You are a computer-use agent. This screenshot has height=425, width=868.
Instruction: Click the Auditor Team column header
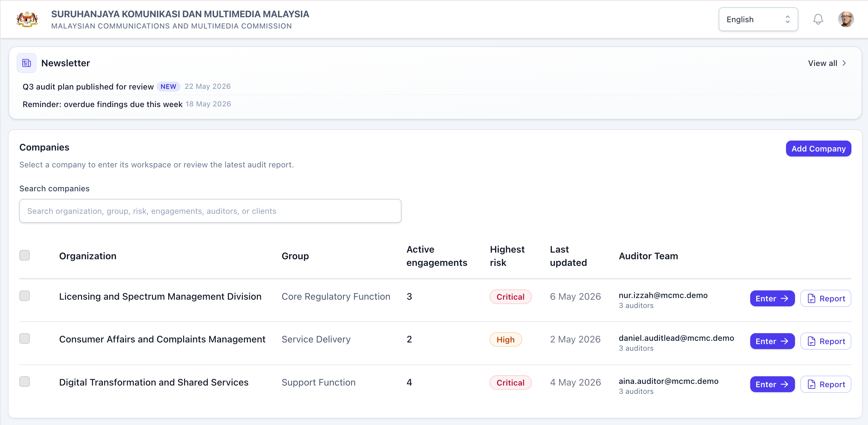tap(648, 256)
